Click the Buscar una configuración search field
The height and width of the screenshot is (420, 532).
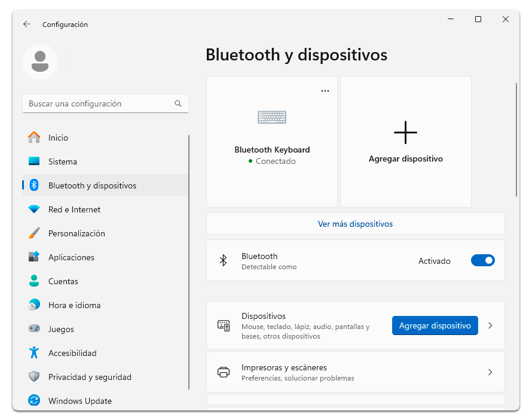99,104
